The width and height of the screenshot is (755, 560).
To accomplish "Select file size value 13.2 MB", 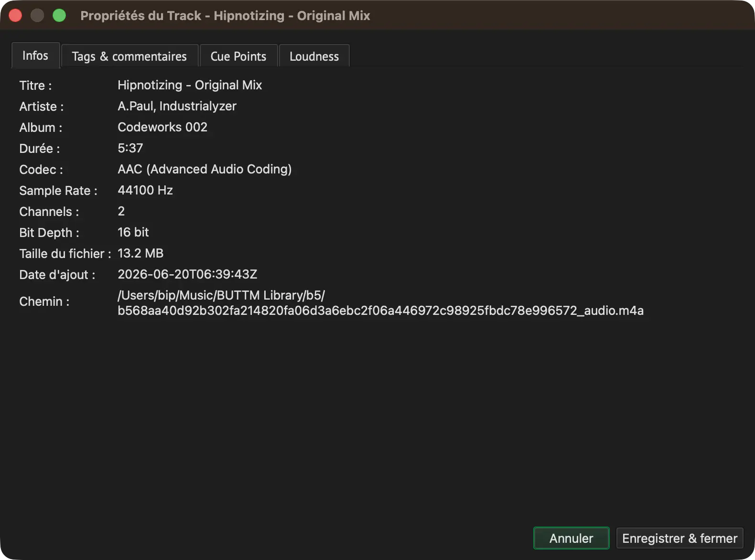I will click(x=140, y=253).
